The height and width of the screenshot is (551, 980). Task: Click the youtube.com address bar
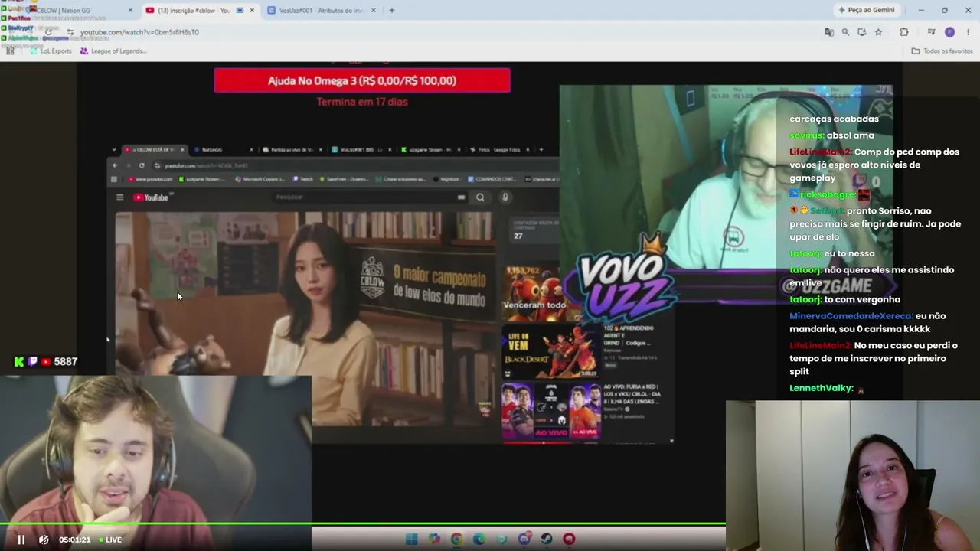tap(436, 32)
